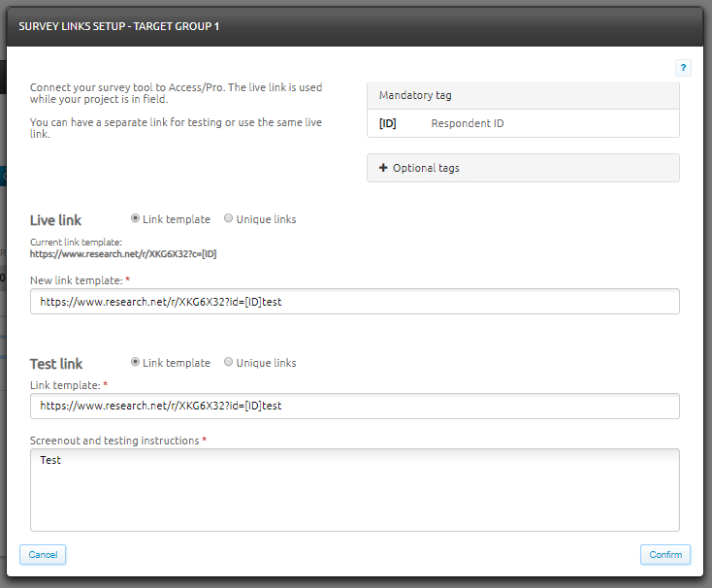Click the New link template field label
712x588 pixels.
[x=76, y=280]
